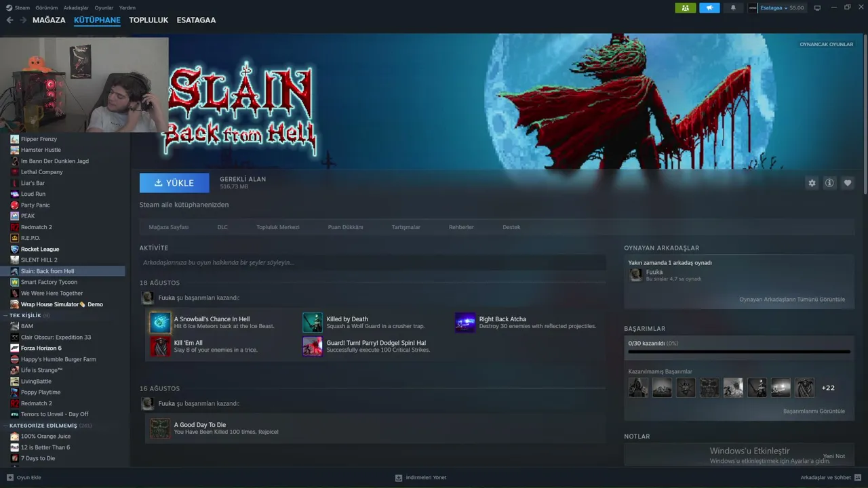Click Başarımlarımı Görüntüle link
Viewport: 868px width, 488px height.
tap(814, 411)
